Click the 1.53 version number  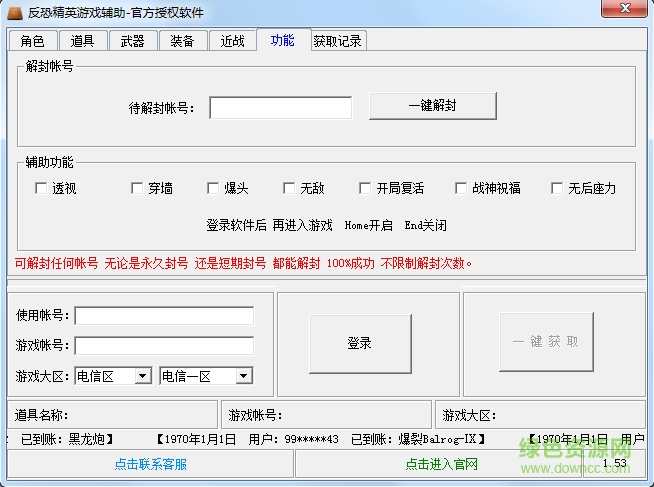(615, 463)
